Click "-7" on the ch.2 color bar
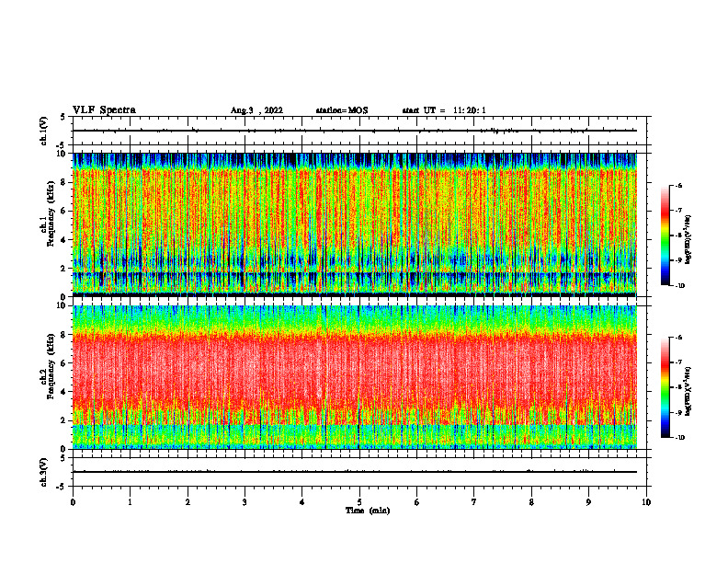The height and width of the screenshot is (563, 728). click(x=678, y=362)
